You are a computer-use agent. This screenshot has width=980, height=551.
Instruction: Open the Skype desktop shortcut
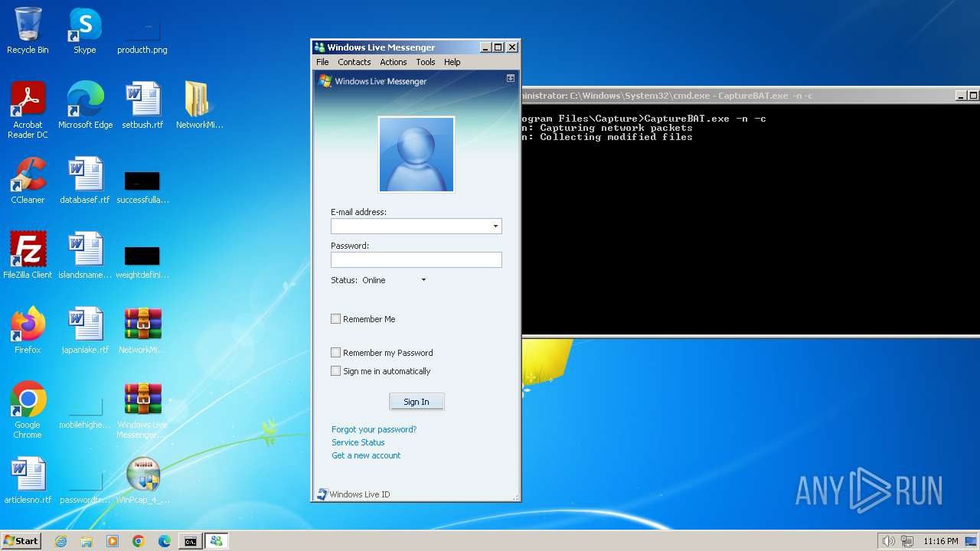pos(85,31)
